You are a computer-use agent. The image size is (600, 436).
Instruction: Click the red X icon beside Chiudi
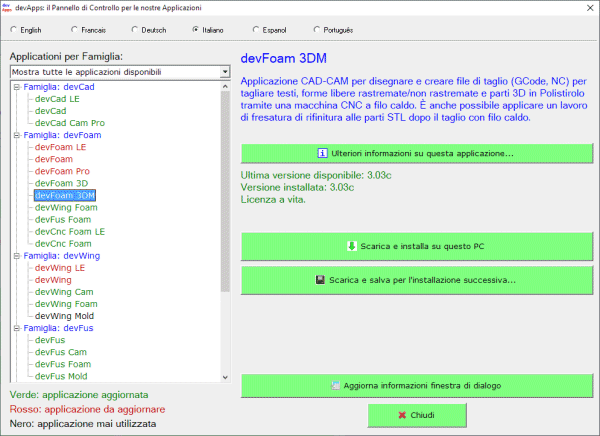(x=402, y=415)
